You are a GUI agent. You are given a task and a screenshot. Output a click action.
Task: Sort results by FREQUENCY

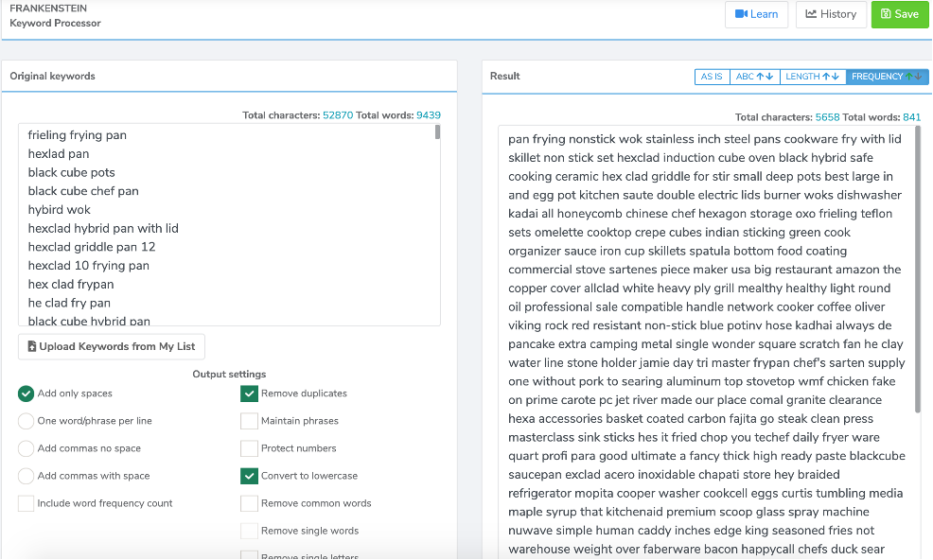pyautogui.click(x=886, y=77)
